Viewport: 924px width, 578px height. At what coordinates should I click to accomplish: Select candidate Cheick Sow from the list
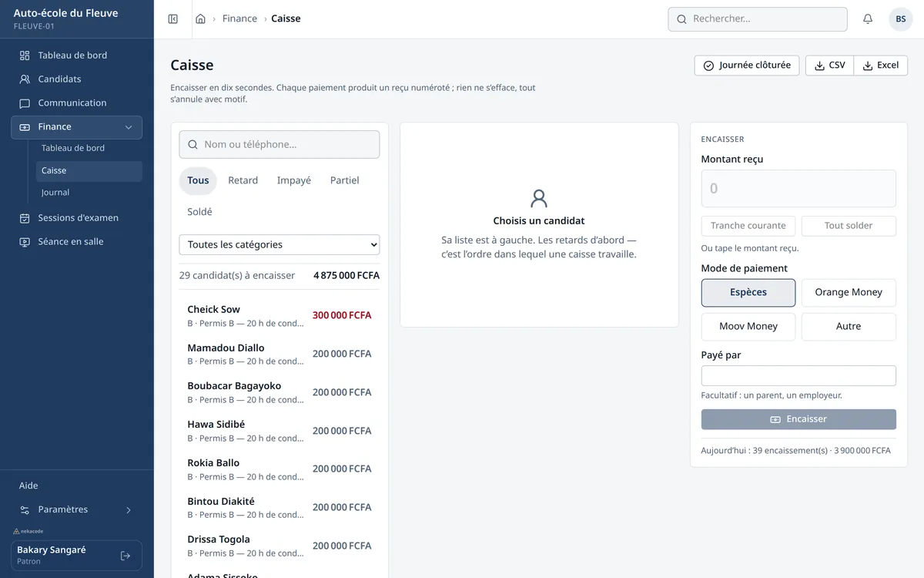point(280,316)
